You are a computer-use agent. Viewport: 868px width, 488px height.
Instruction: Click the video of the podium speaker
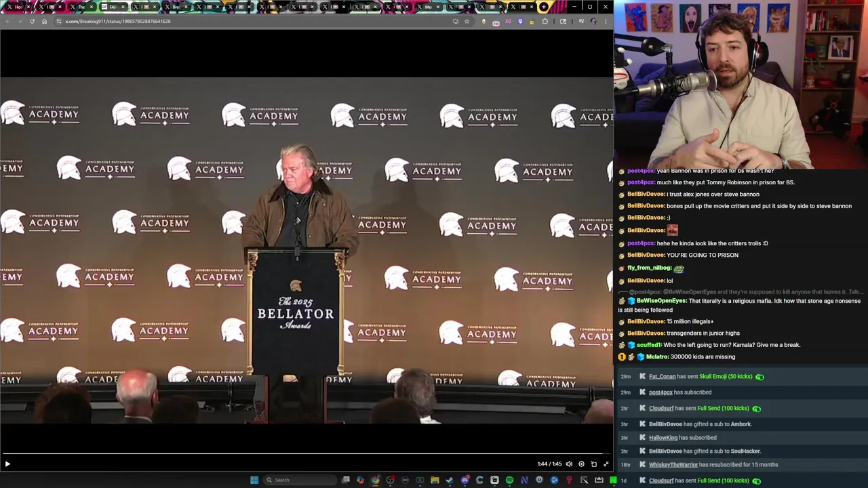tap(307, 251)
